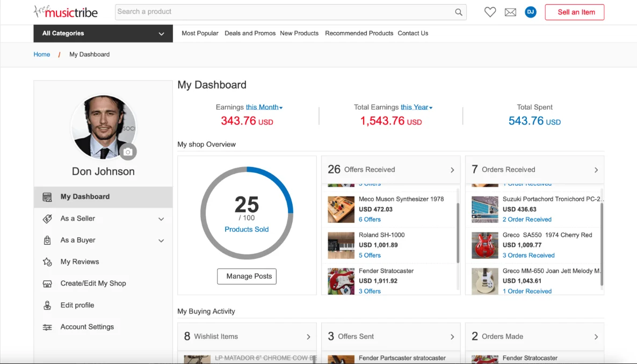
Task: Open the All Categories dropdown
Action: [103, 33]
